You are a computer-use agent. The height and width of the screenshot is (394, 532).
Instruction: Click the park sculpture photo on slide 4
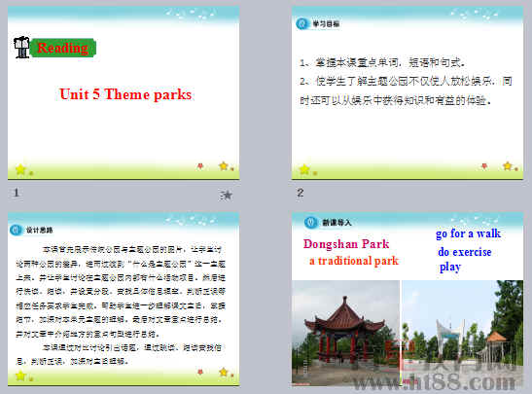(x=462, y=333)
